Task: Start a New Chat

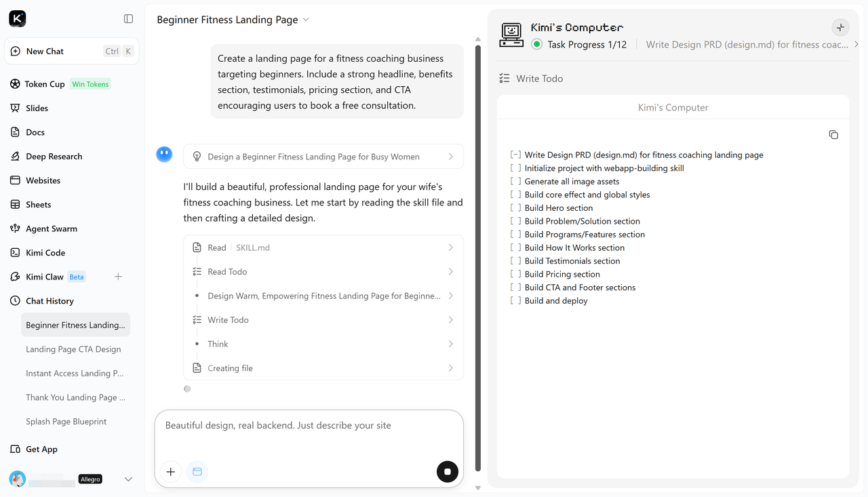Action: (72, 52)
